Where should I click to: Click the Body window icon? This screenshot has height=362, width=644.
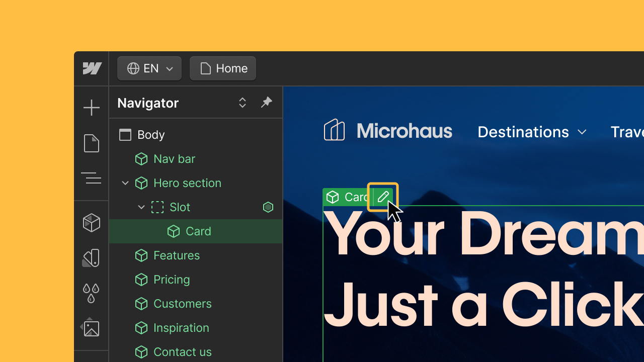pyautogui.click(x=125, y=135)
